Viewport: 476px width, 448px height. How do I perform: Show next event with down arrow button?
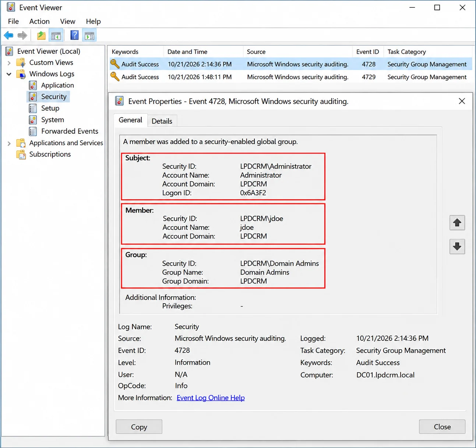(457, 246)
